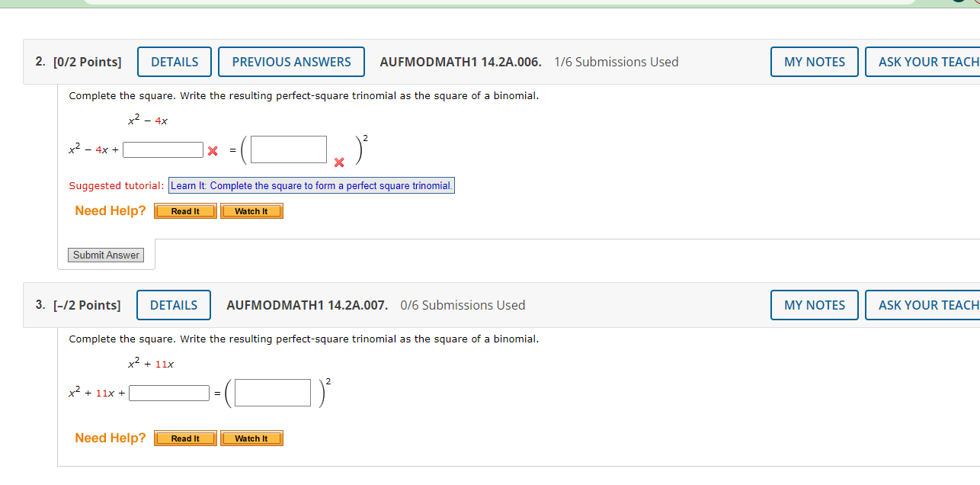Submit Answer for question 2
The height and width of the screenshot is (485, 980).
point(105,255)
